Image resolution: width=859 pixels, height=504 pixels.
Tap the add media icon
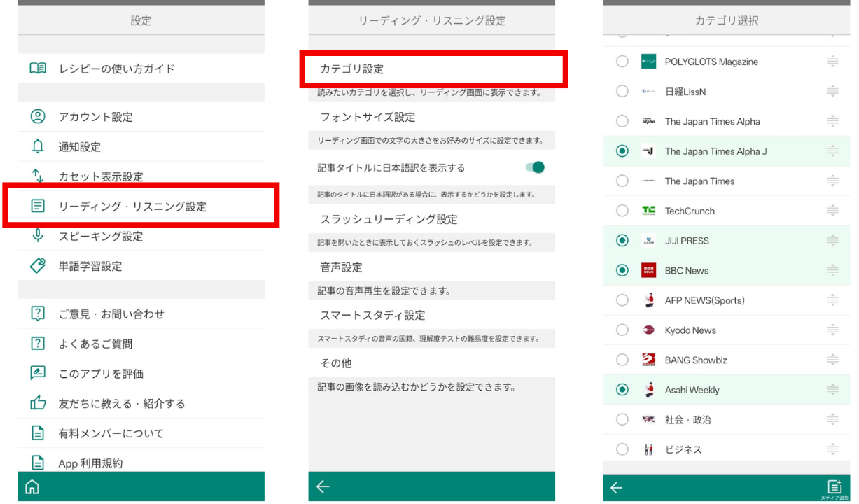(x=833, y=487)
